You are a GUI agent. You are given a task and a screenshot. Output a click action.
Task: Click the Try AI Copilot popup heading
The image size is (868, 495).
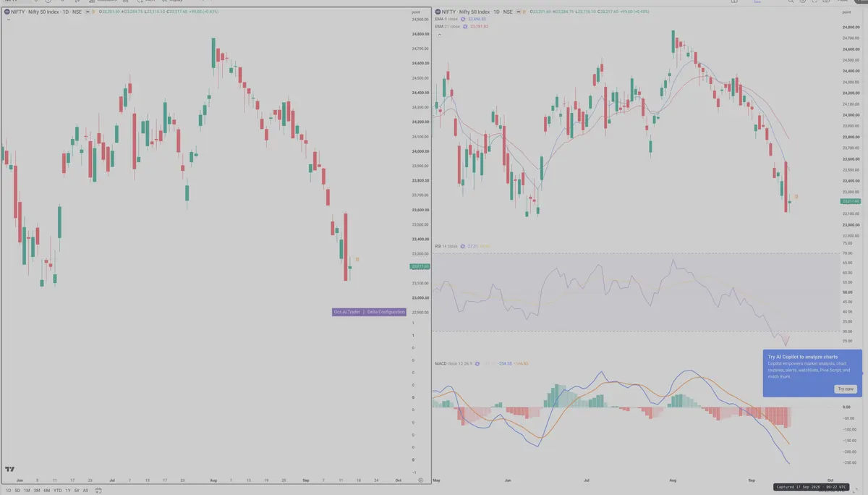point(803,357)
